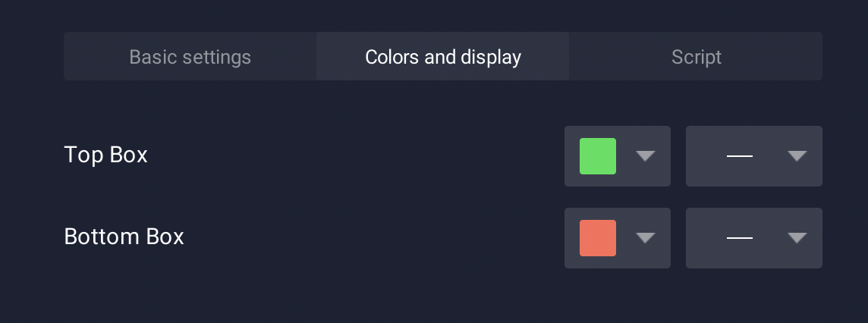Image resolution: width=868 pixels, height=323 pixels.
Task: Pick a new color for Top Box
Action: (x=617, y=156)
